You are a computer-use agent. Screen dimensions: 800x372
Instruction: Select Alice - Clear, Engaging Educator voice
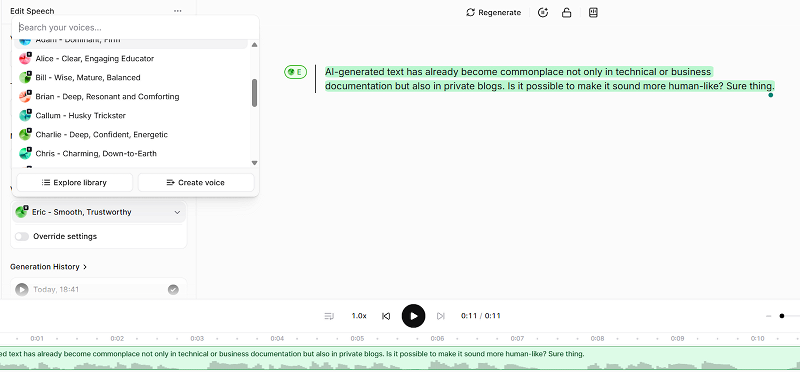(131, 59)
